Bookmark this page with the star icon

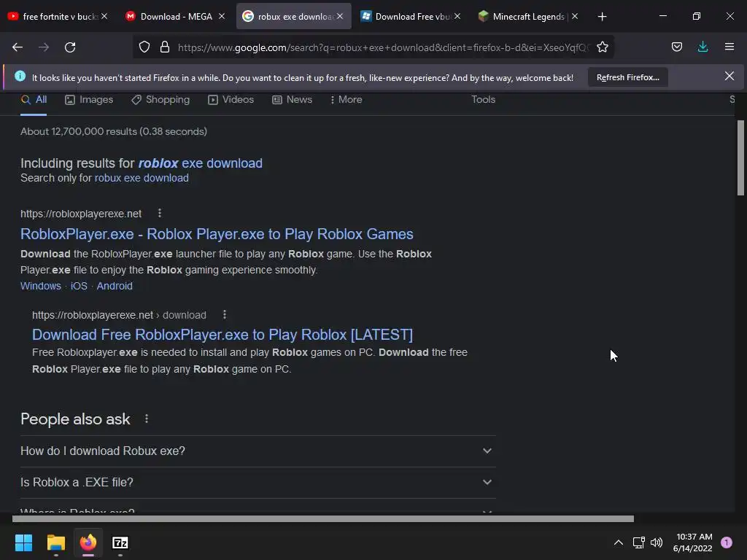click(602, 47)
